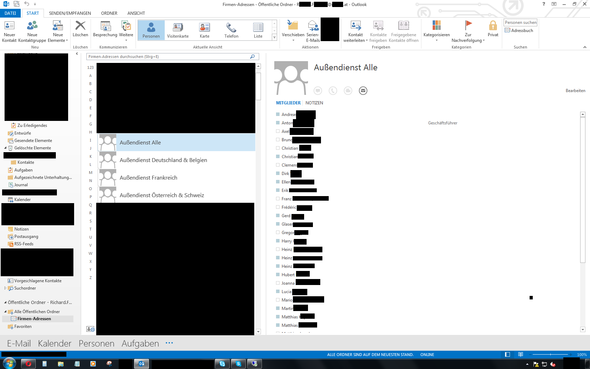Viewport: 590px width, 369px height.
Task: Click the Kategorisieren color icon
Action: tap(436, 25)
